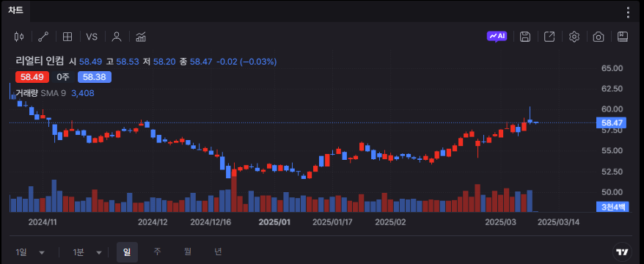Click the -0.02 (−0.03%) change value

[246, 62]
